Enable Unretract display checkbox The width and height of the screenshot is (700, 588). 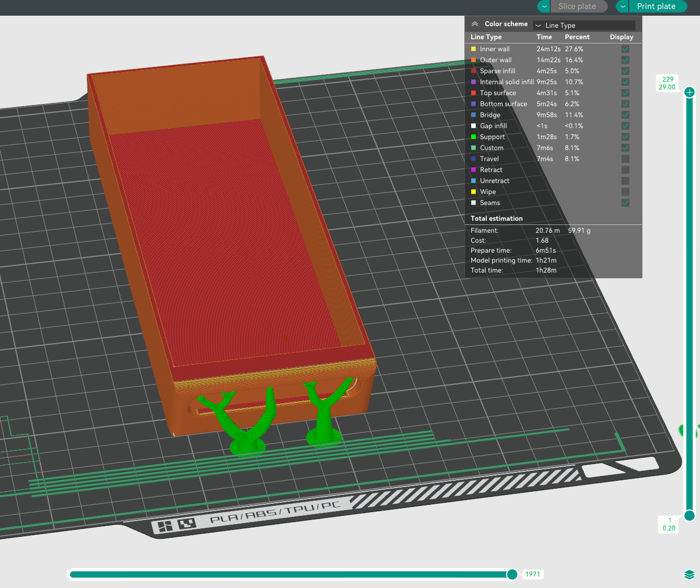pos(625,181)
